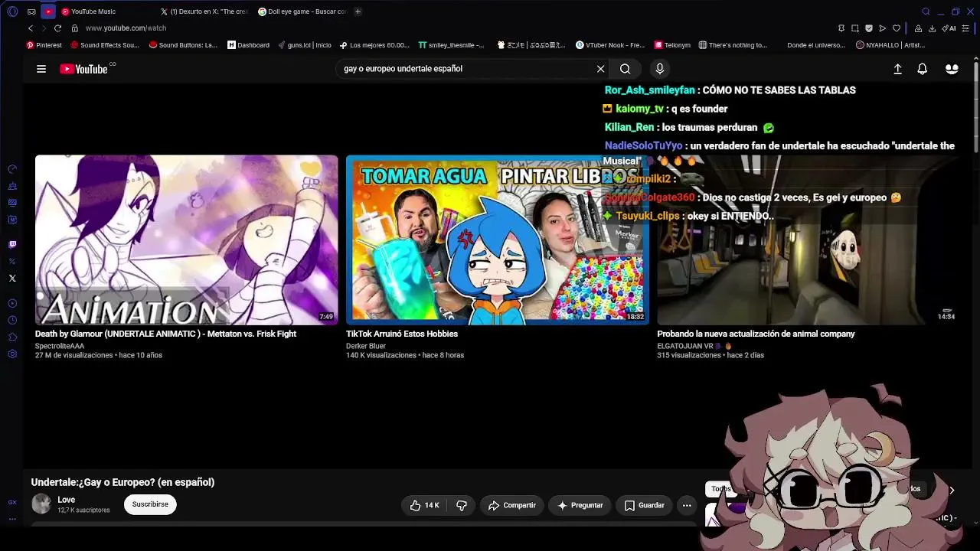The height and width of the screenshot is (551, 980).
Task: Open the ad blocker shield icon
Action: click(x=869, y=28)
